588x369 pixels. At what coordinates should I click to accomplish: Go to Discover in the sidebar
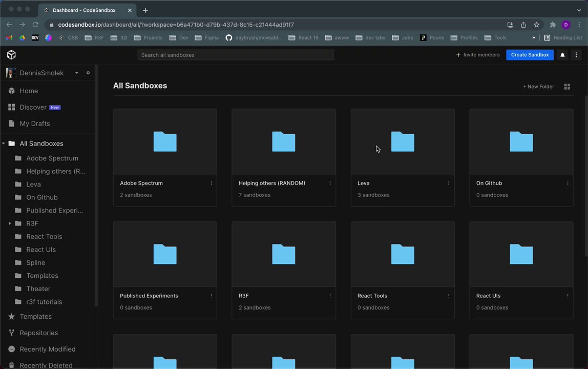click(x=33, y=107)
